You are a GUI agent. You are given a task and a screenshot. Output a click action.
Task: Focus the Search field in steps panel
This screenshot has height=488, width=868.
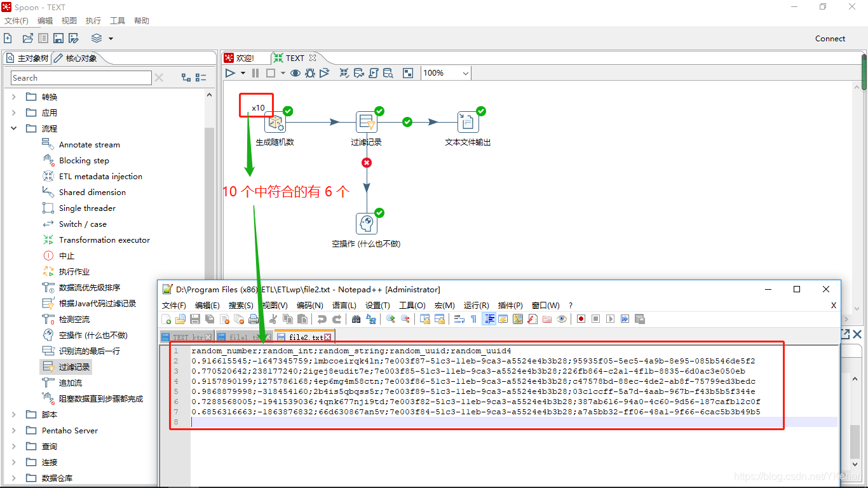(x=81, y=78)
